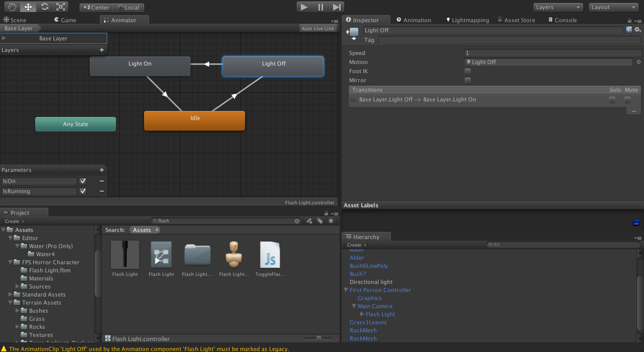Open the Layout dropdown
Screen dimensions: 644x352
coord(614,7)
